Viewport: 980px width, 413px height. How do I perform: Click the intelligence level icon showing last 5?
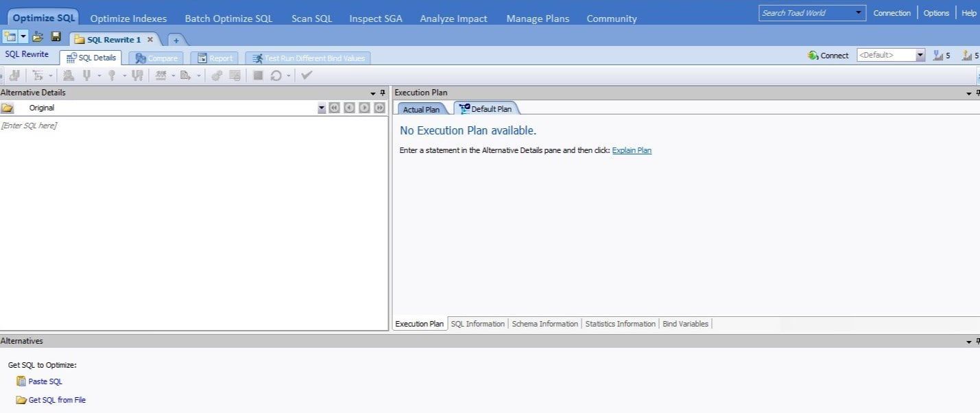point(967,56)
